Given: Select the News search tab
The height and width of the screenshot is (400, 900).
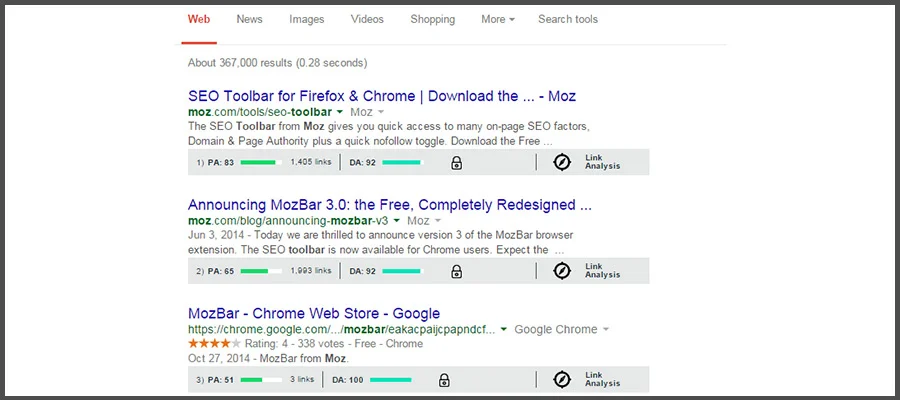Looking at the screenshot, I should point(250,19).
